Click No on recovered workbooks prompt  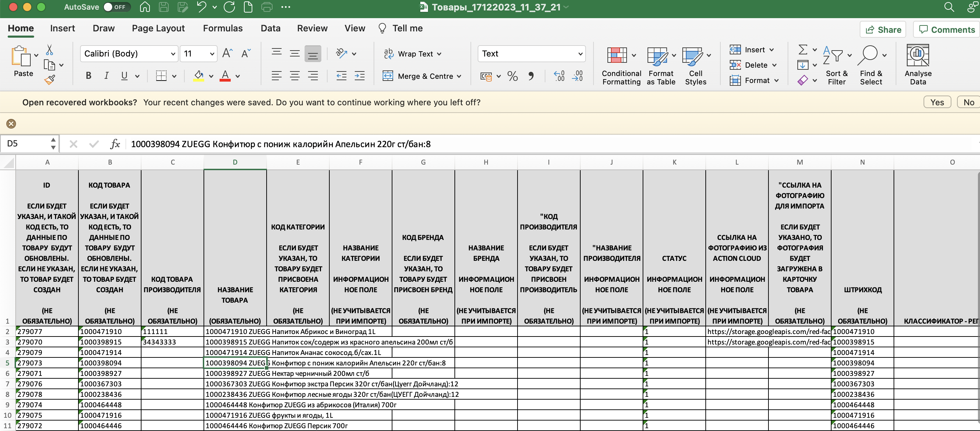tap(968, 102)
